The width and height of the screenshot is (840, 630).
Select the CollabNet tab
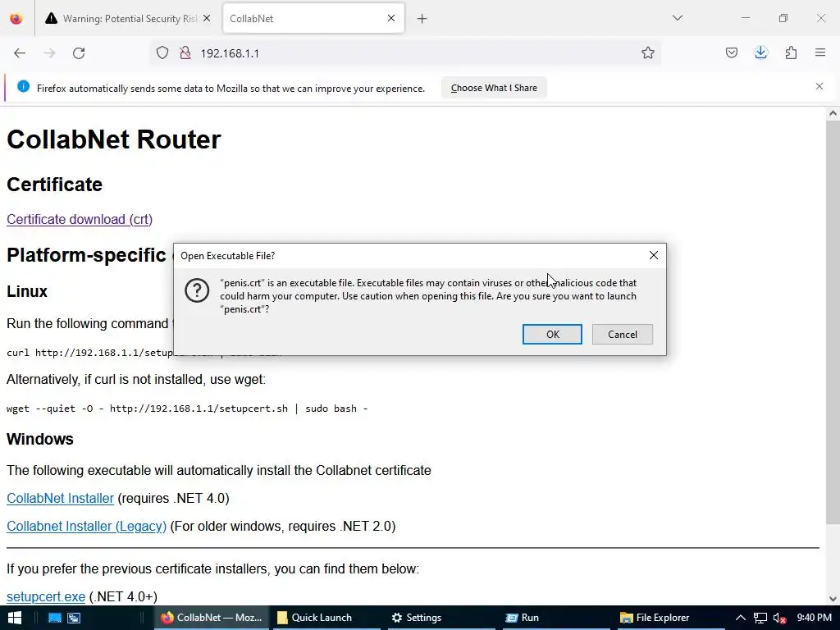pyautogui.click(x=313, y=19)
